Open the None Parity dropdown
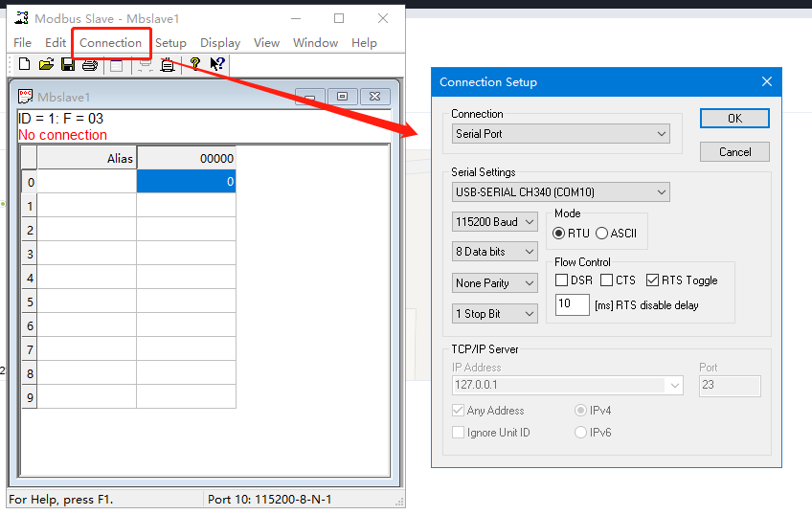The height and width of the screenshot is (515, 812). 495,283
